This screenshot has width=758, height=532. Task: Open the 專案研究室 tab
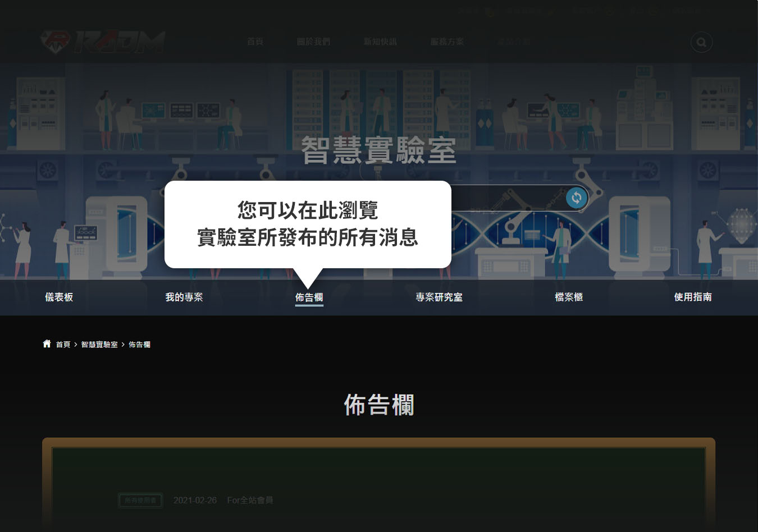click(x=439, y=297)
